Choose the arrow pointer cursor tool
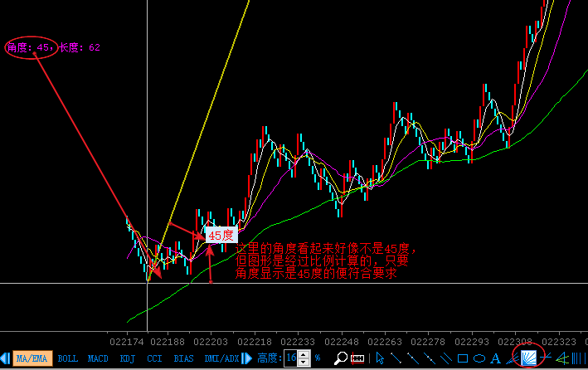Viewport: 588px width, 370px height. pos(381,358)
